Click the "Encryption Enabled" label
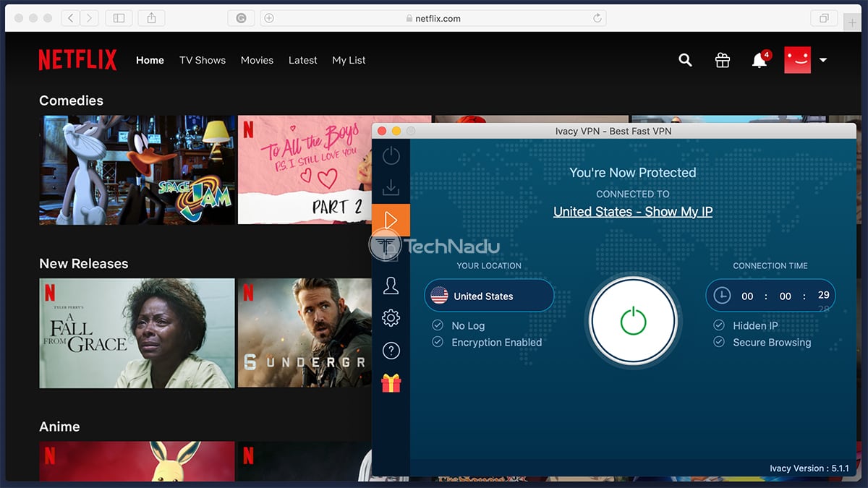This screenshot has width=868, height=488. click(x=496, y=343)
